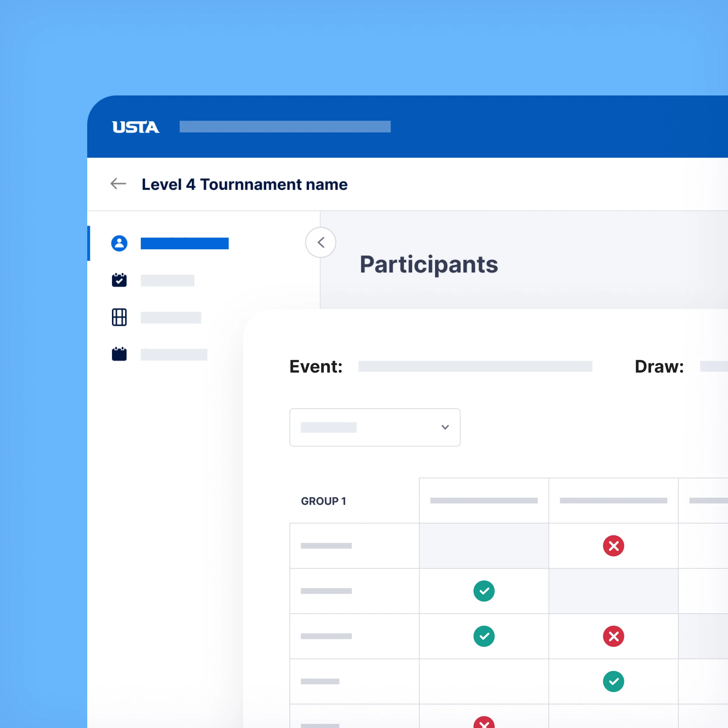Click the red X in the first table row

click(x=613, y=546)
